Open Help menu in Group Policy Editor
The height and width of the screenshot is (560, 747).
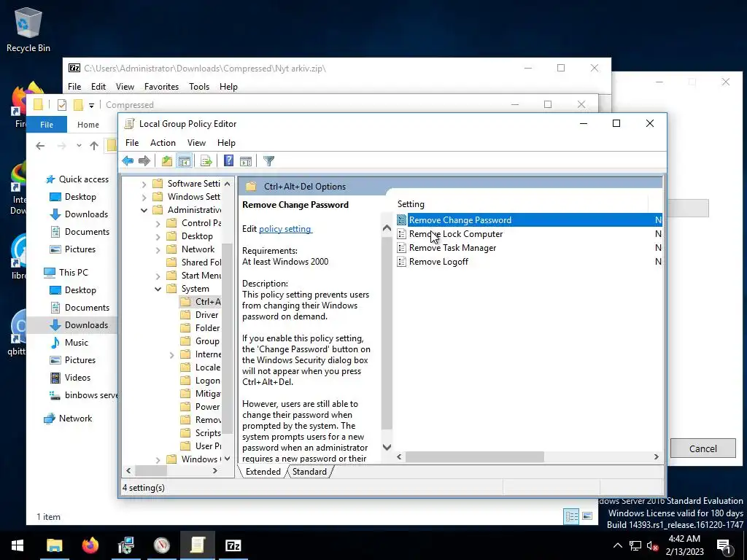click(226, 143)
